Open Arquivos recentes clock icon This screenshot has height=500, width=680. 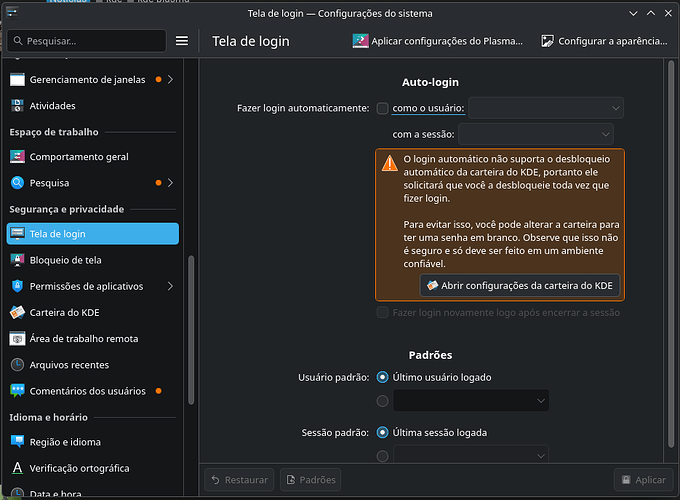[x=17, y=365]
